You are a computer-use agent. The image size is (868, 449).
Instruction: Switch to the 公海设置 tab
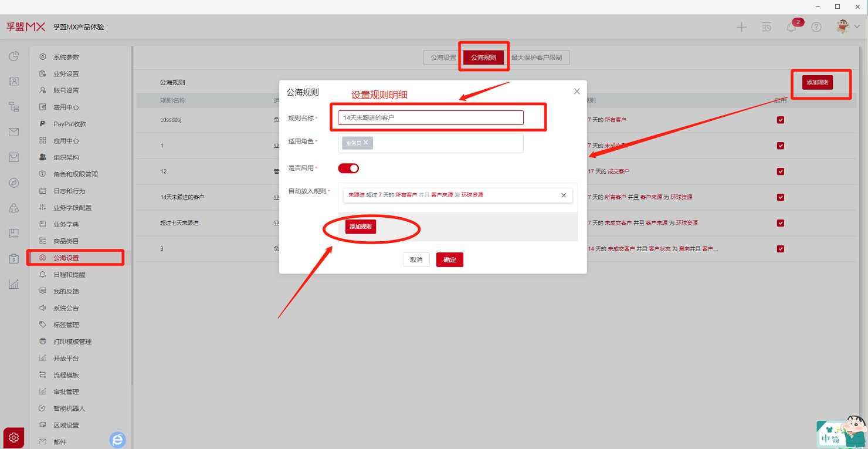(x=443, y=58)
